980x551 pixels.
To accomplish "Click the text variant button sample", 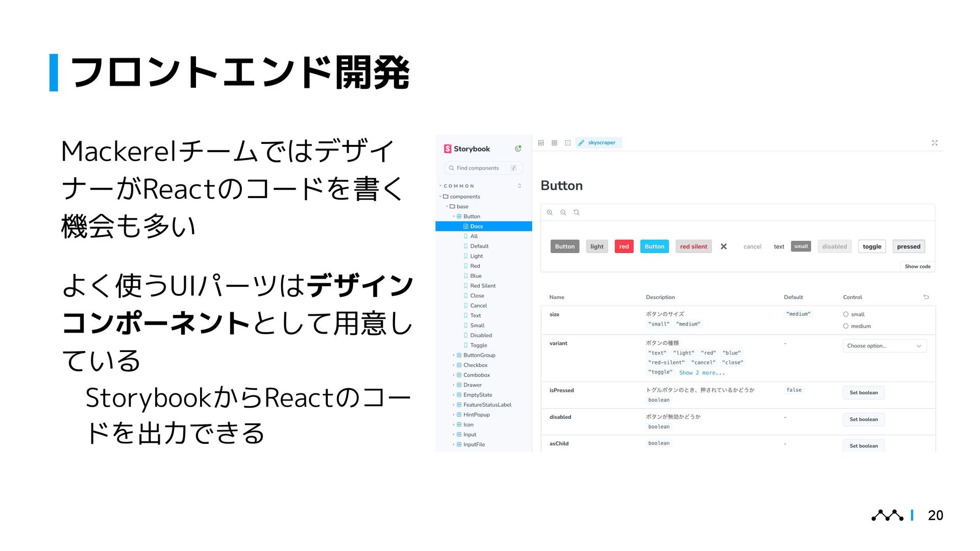I will coord(779,246).
